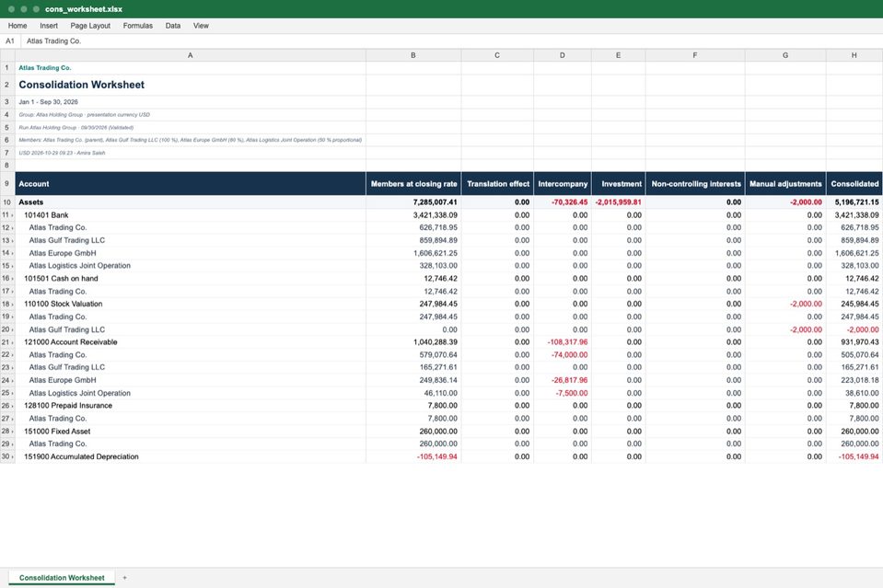
Task: Expand the row 30 outline arrow
Action: tap(12, 457)
